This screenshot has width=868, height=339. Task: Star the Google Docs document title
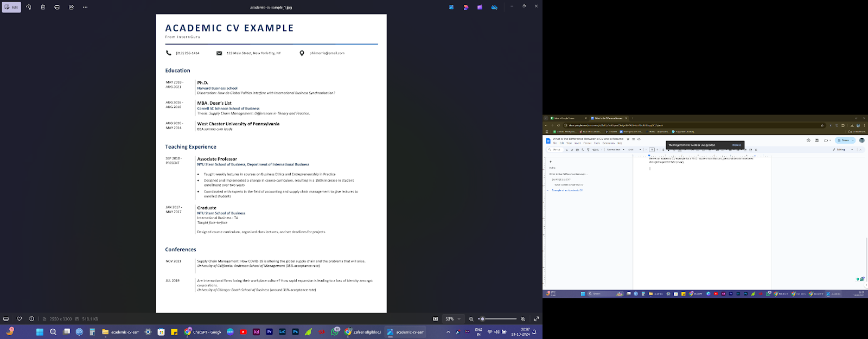pos(628,139)
